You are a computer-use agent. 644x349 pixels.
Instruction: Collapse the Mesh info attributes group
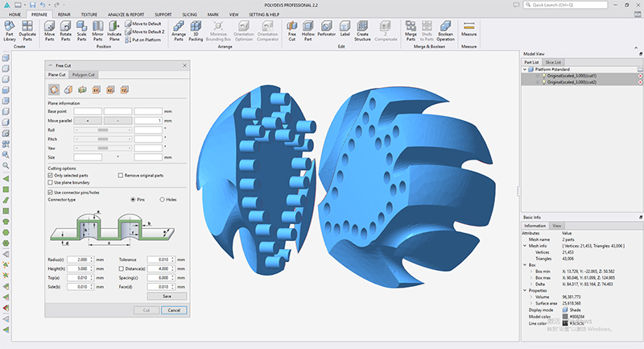[525, 246]
